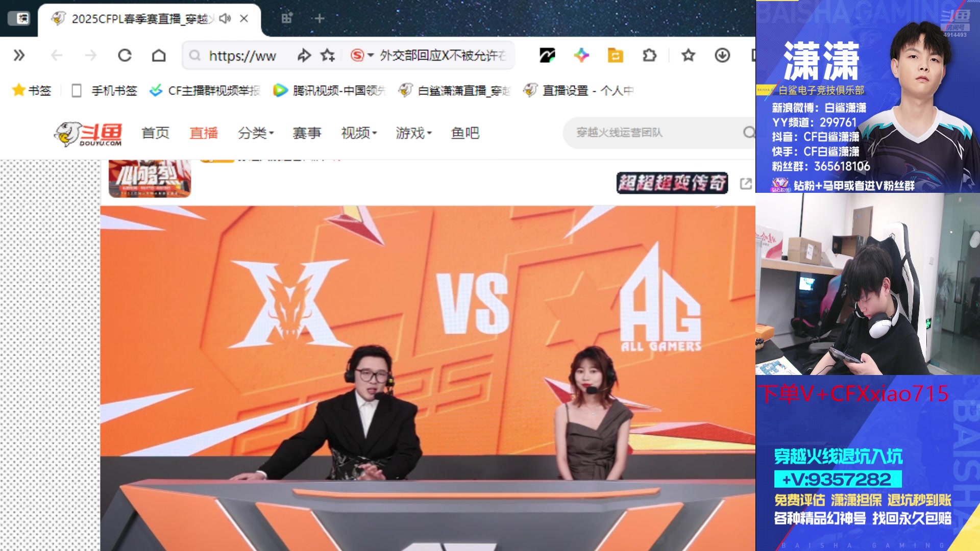The height and width of the screenshot is (551, 980).
Task: Click the https://ww address bar
Action: [x=242, y=56]
